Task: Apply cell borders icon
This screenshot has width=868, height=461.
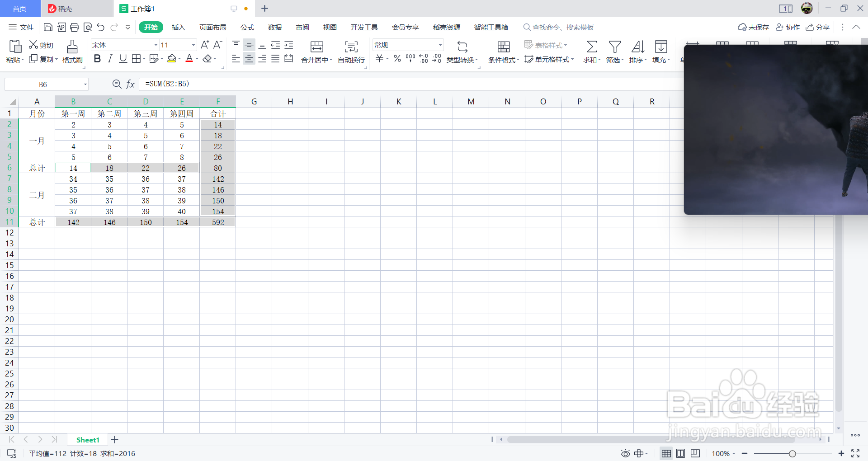Action: [x=136, y=59]
